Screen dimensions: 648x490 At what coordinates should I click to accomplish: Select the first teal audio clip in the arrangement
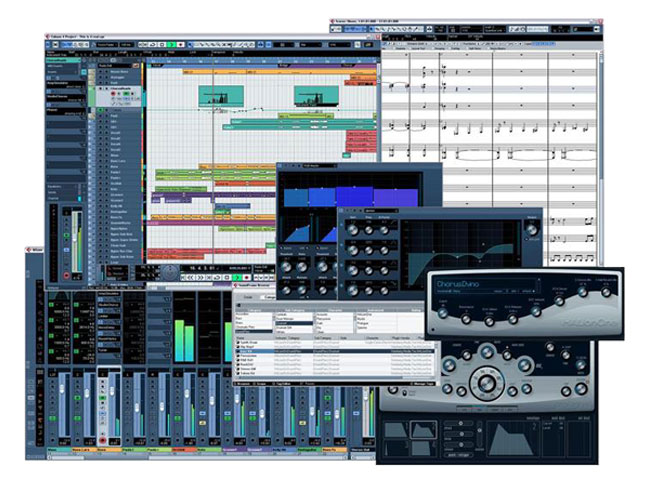point(221,96)
